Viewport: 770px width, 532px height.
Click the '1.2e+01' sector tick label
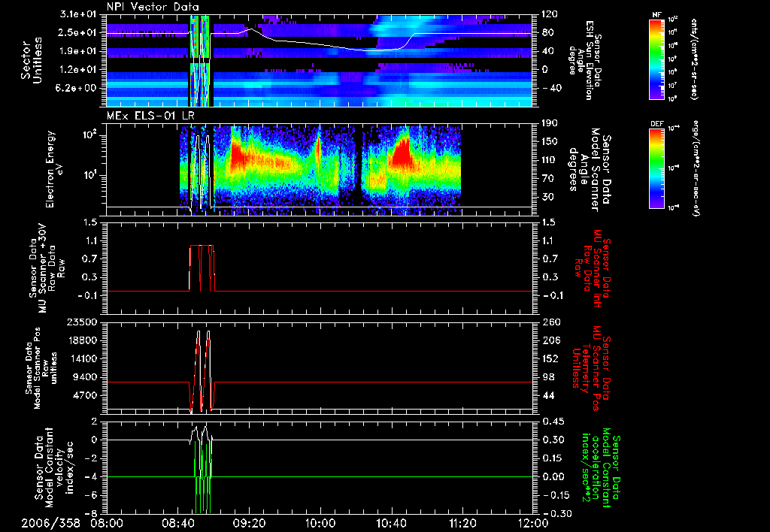[77, 69]
